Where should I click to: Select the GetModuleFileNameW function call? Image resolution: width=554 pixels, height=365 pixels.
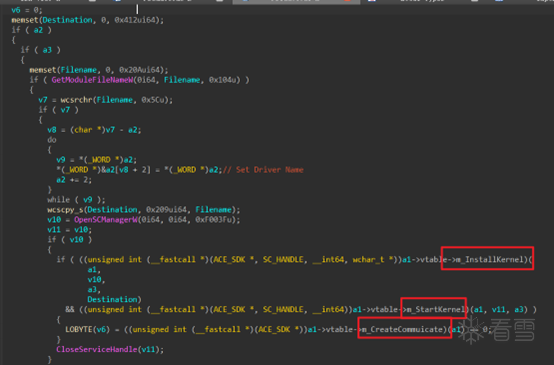coord(92,80)
